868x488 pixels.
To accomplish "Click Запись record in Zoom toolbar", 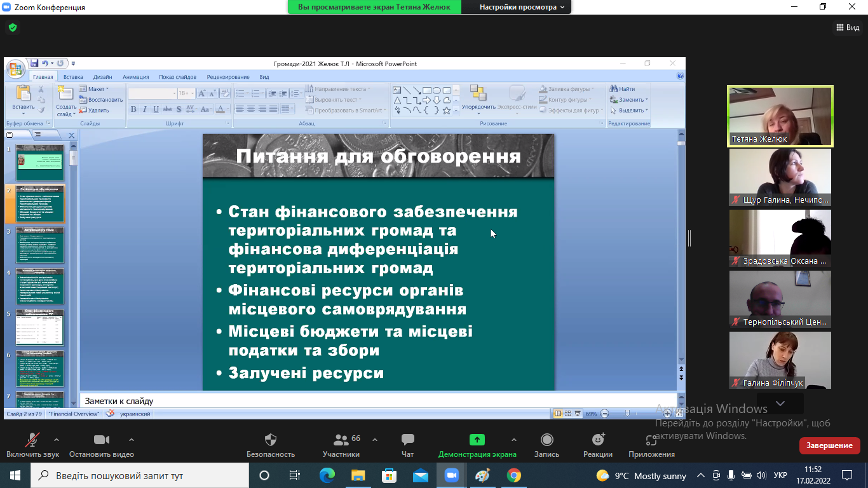I will [546, 445].
